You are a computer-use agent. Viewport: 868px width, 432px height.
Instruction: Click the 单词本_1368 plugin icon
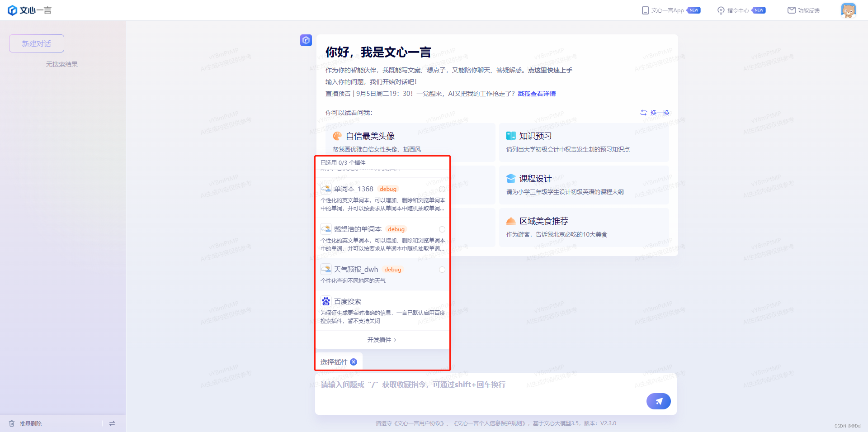[x=326, y=189]
